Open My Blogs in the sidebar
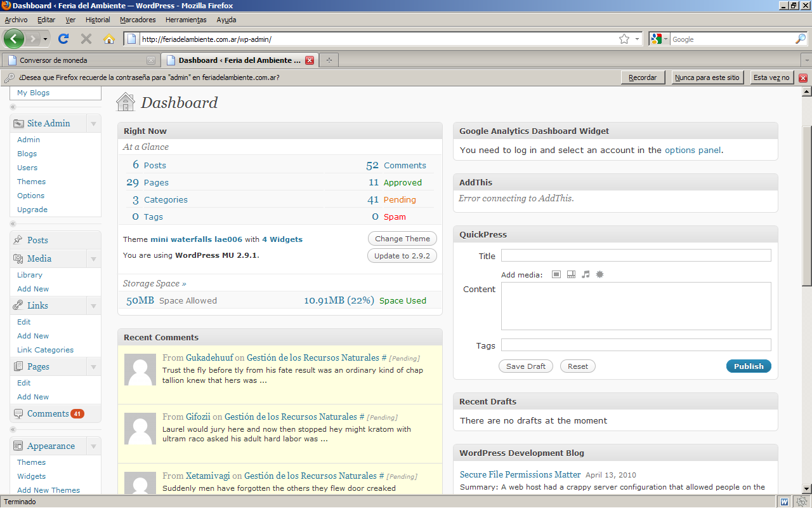 [33, 93]
